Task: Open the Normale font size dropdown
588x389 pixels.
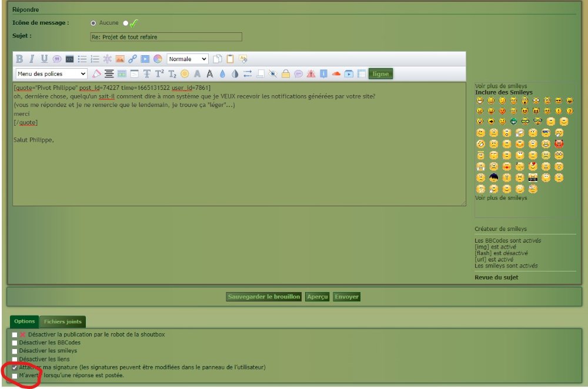Action: point(188,59)
